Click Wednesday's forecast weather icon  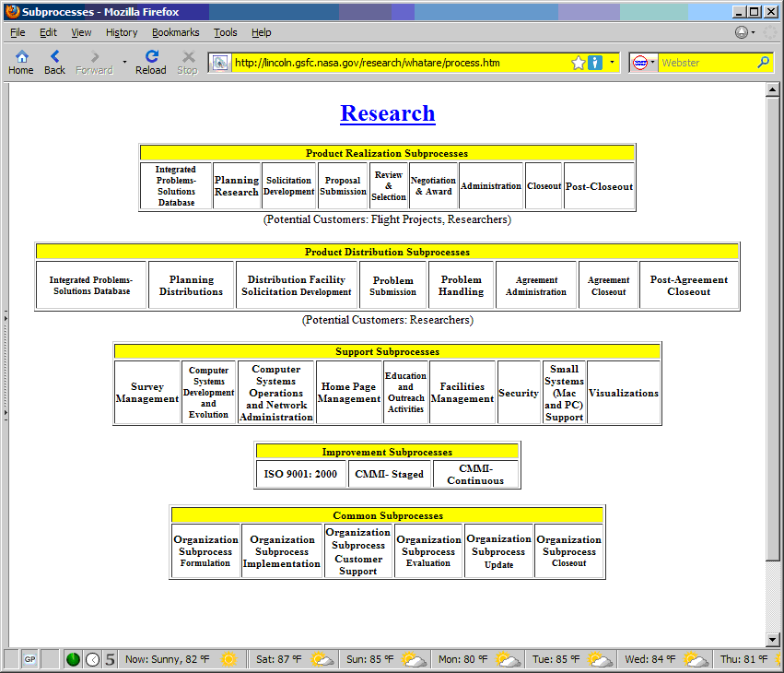coord(696,659)
